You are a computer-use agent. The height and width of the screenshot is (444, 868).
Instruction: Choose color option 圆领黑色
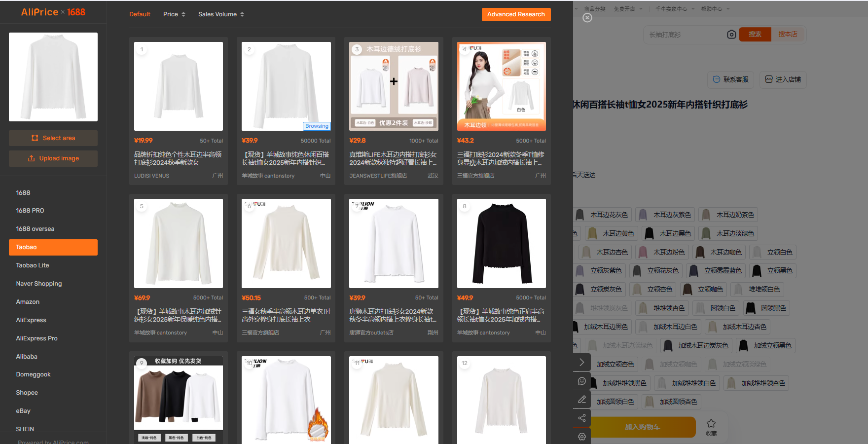[766, 308]
